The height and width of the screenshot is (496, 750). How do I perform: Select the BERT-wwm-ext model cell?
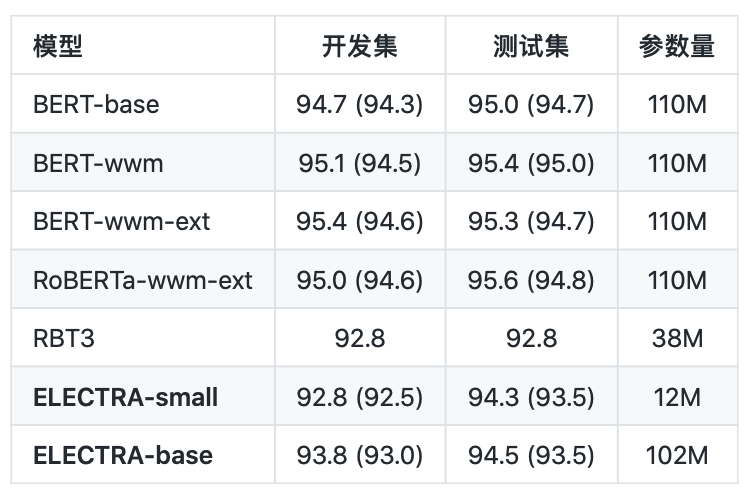click(122, 221)
